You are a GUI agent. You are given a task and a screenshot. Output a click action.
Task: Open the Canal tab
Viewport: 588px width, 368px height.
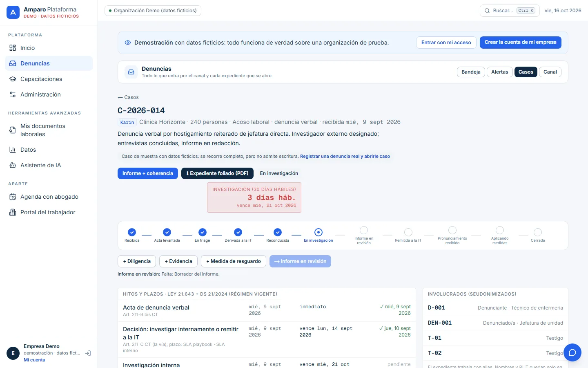coord(550,72)
